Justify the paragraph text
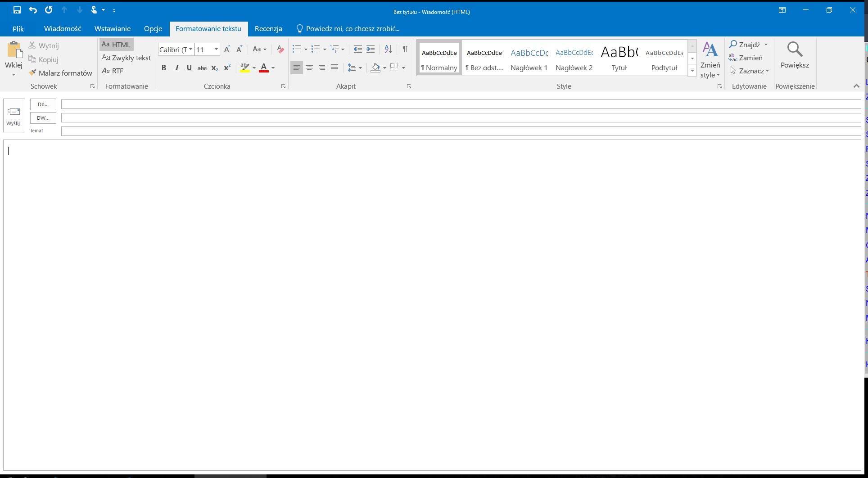 pos(335,68)
